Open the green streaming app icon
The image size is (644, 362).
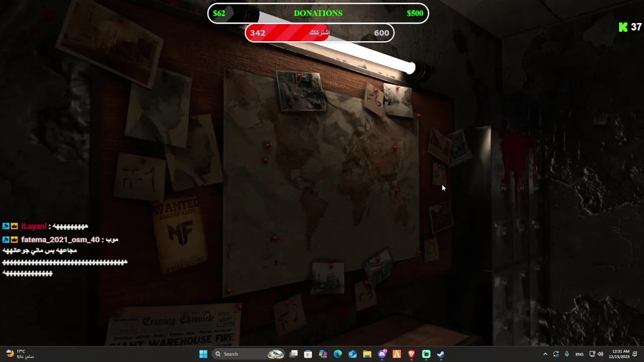pos(426,354)
